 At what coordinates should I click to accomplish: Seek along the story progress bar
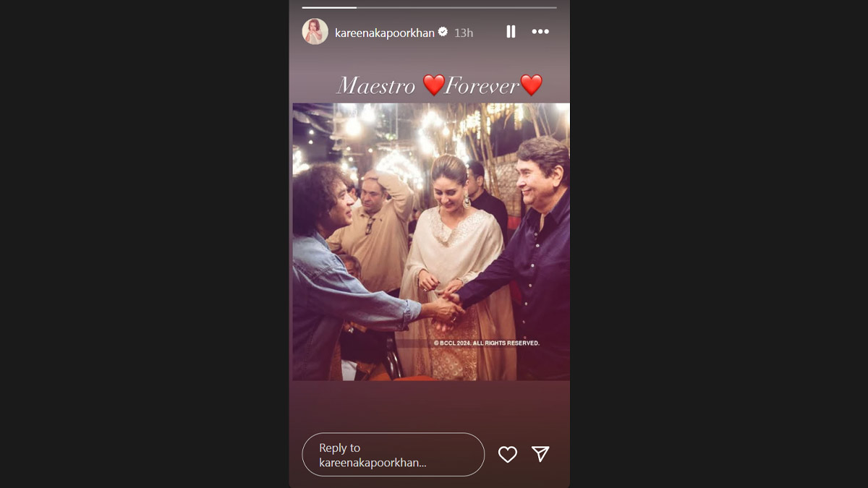click(429, 7)
